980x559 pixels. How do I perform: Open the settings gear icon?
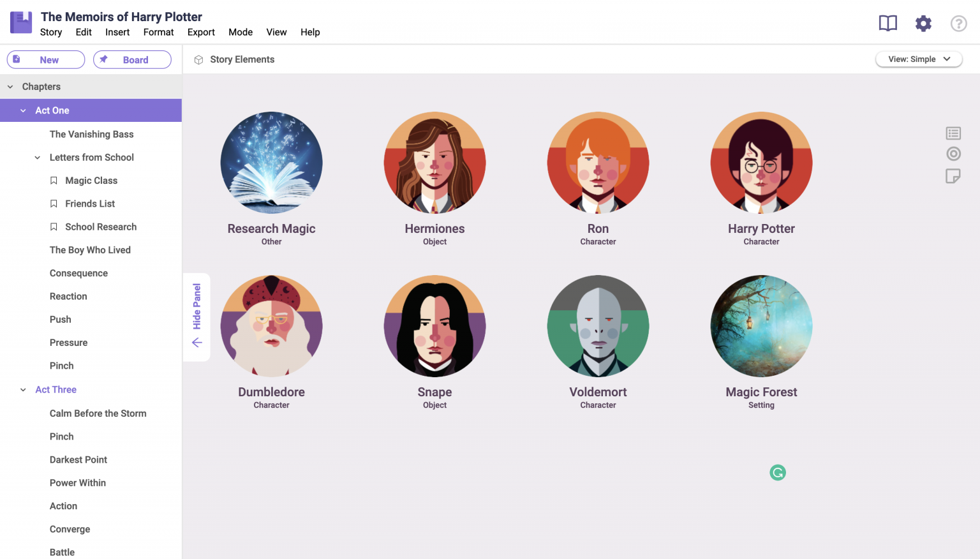923,24
